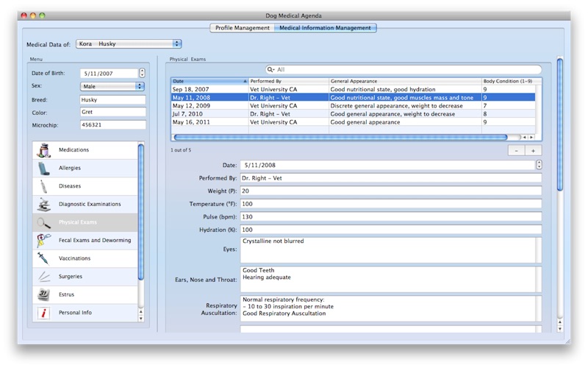Select the Sep 18, 2007 exam row

(354, 89)
